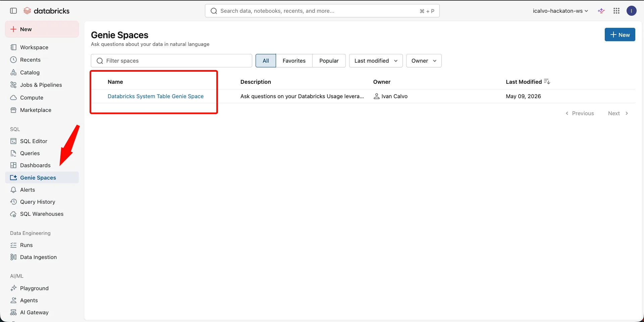Open Catalog in the sidebar
644x322 pixels.
(x=42, y=72)
